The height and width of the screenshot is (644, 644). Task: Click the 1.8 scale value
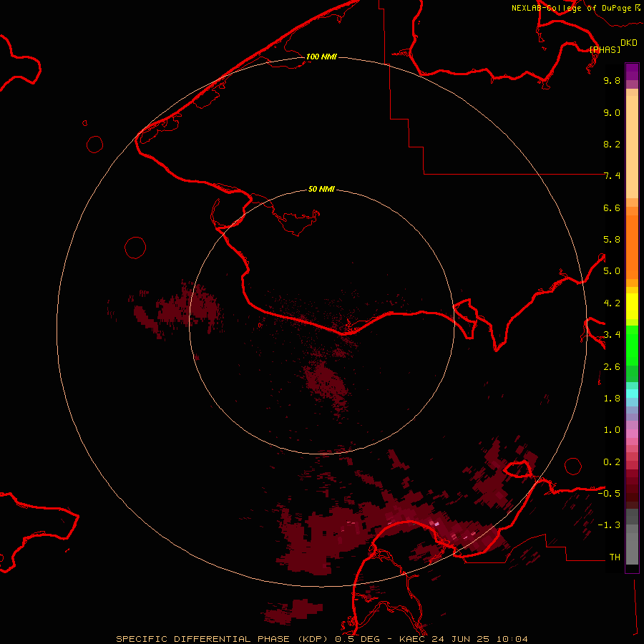[612, 399]
